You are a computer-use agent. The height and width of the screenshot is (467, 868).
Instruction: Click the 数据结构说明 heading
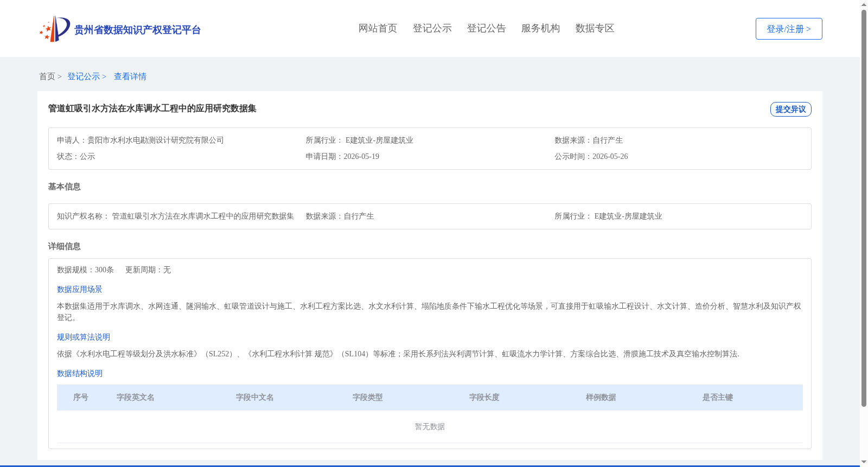pos(80,373)
